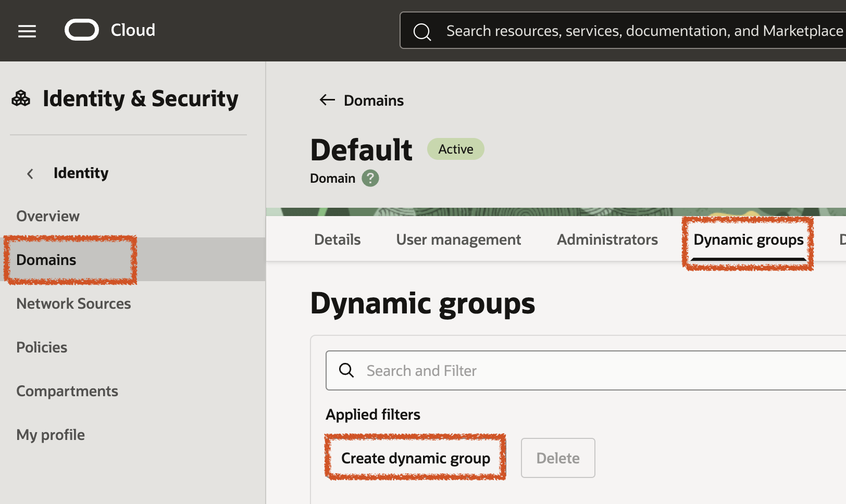
Task: Open the Policies page
Action: (42, 347)
